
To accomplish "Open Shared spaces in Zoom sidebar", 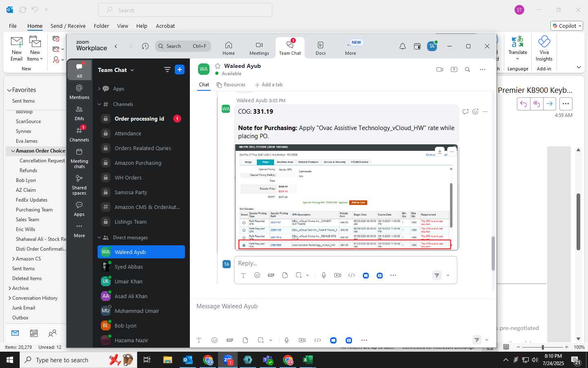I will point(79,185).
